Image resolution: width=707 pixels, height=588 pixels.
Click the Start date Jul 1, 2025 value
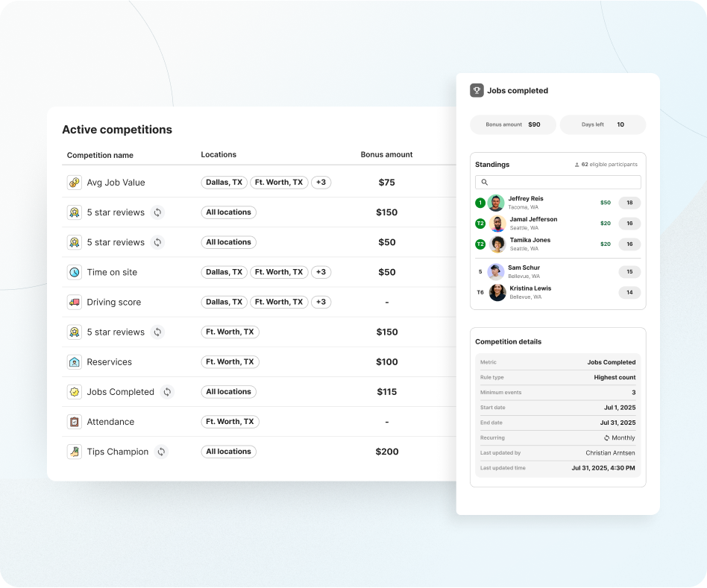pos(620,408)
